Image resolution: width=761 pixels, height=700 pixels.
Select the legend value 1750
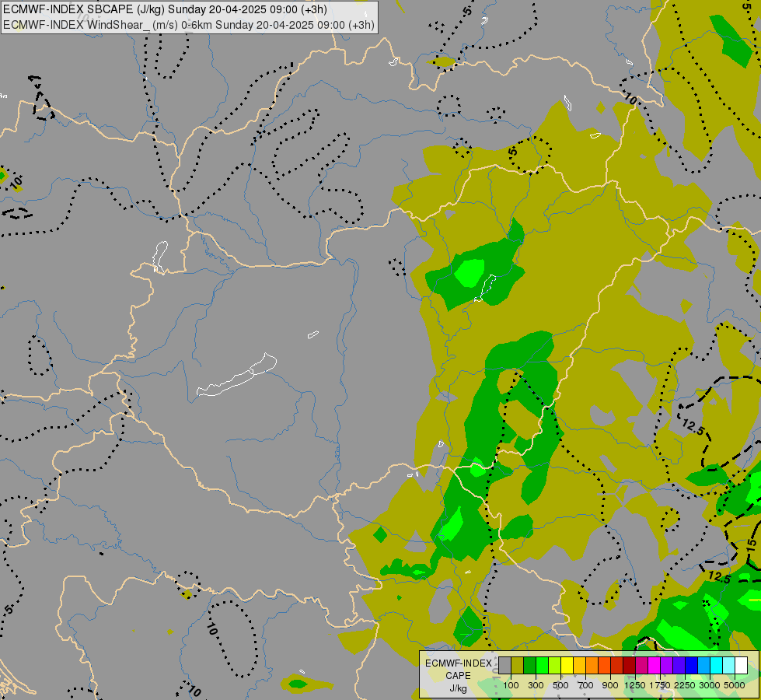click(660, 685)
